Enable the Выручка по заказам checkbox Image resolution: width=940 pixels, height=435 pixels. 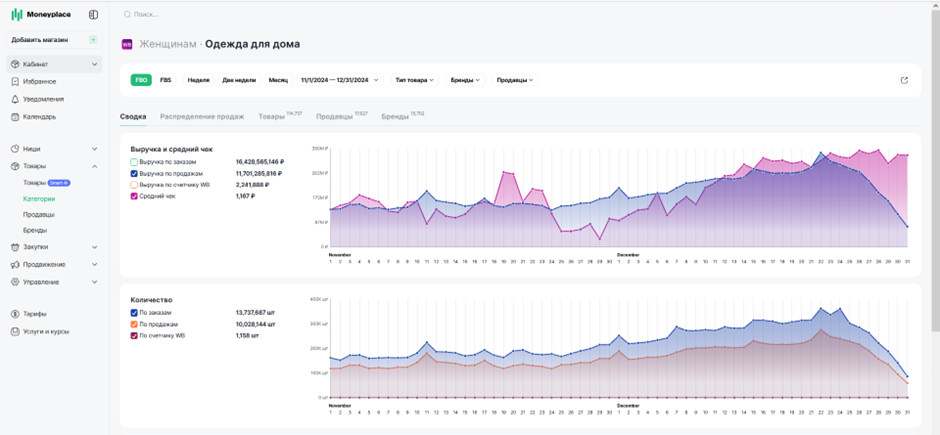coord(134,162)
